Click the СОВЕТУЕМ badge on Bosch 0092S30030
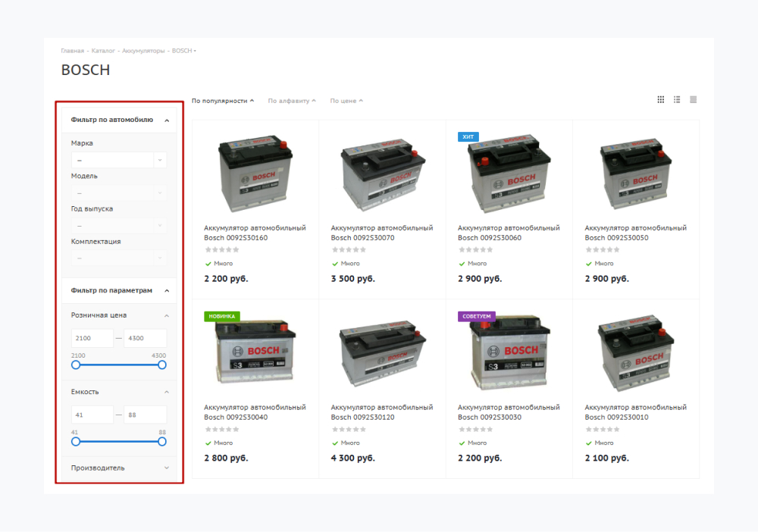The height and width of the screenshot is (532, 758). click(476, 316)
